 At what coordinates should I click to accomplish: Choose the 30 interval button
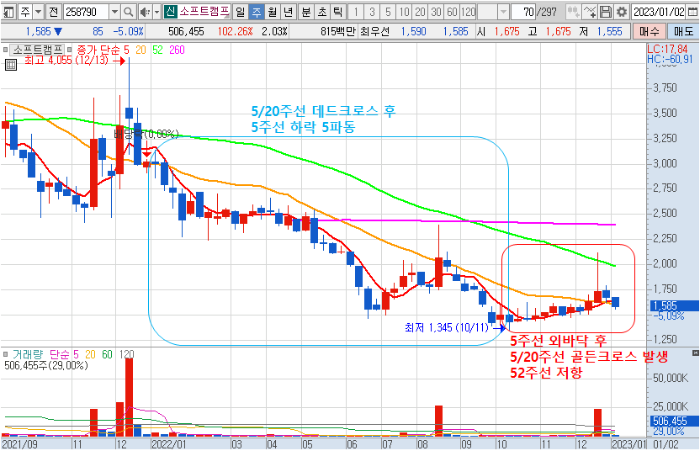pos(436,11)
